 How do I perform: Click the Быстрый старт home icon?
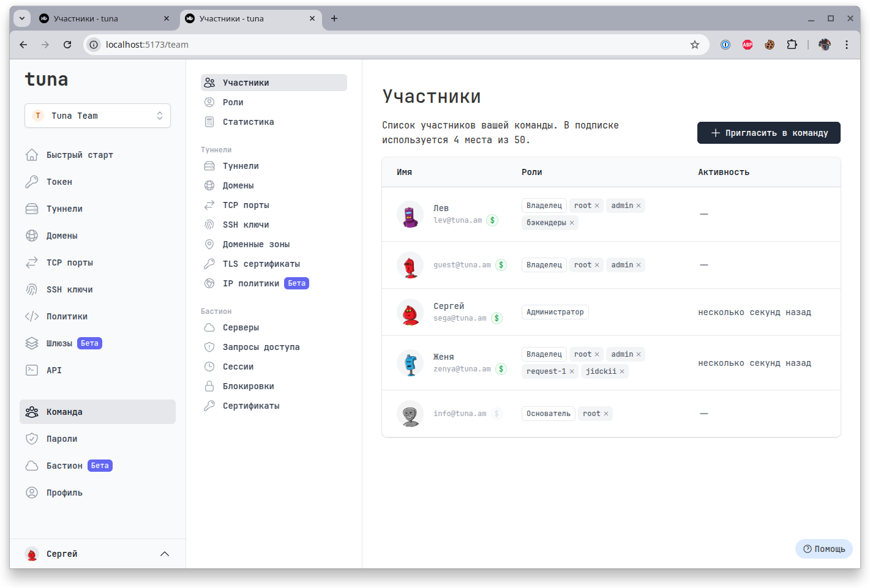pos(32,155)
